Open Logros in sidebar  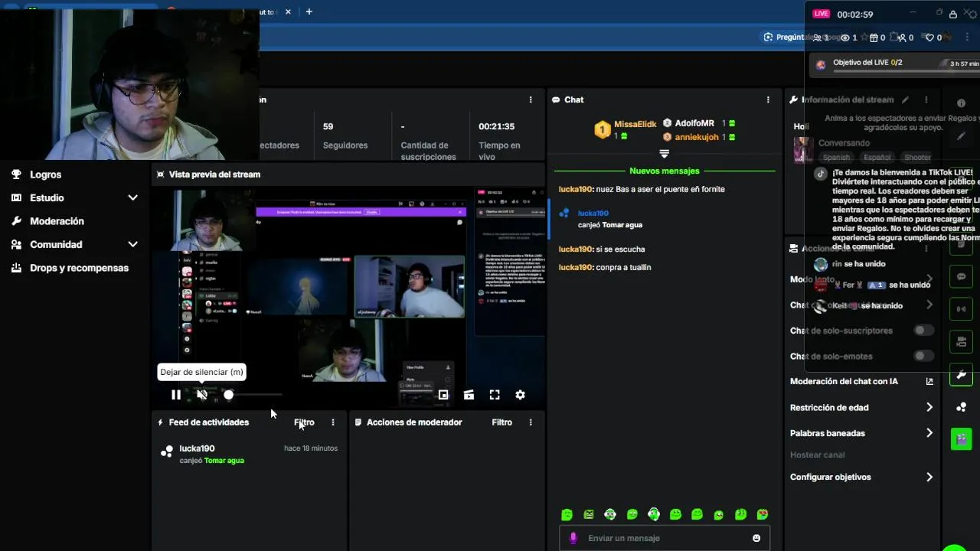pyautogui.click(x=45, y=174)
